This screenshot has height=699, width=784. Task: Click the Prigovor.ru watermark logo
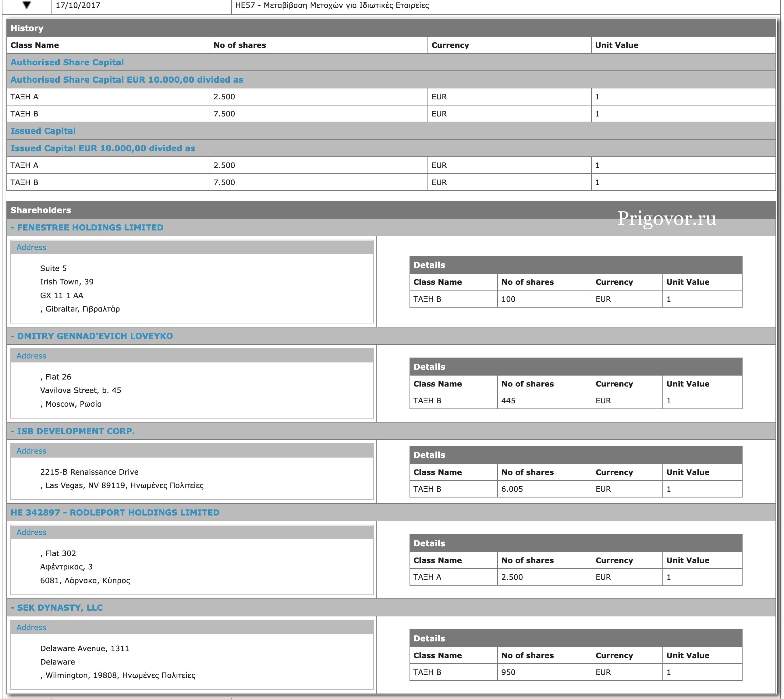(666, 219)
